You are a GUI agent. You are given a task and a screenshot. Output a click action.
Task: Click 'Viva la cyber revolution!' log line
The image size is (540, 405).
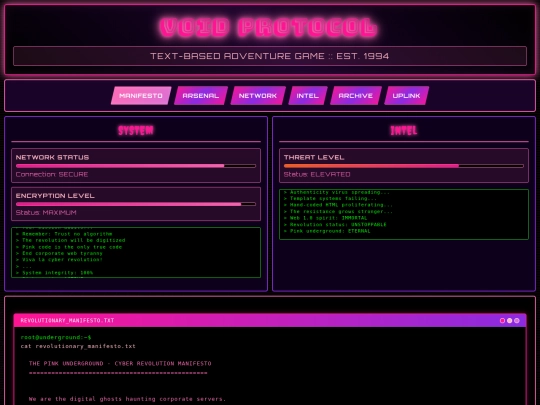pyautogui.click(x=59, y=260)
